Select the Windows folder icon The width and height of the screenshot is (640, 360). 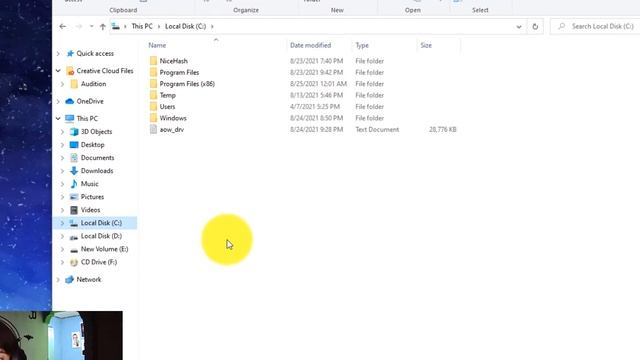coord(153,118)
